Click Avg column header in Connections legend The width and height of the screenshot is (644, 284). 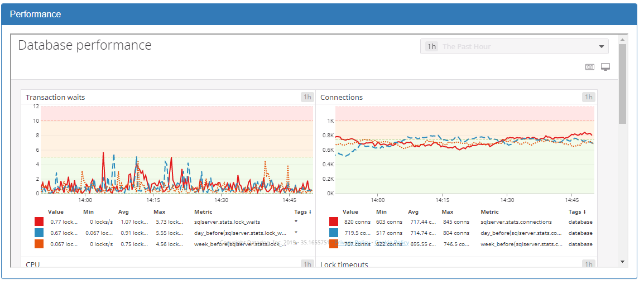tap(413, 212)
